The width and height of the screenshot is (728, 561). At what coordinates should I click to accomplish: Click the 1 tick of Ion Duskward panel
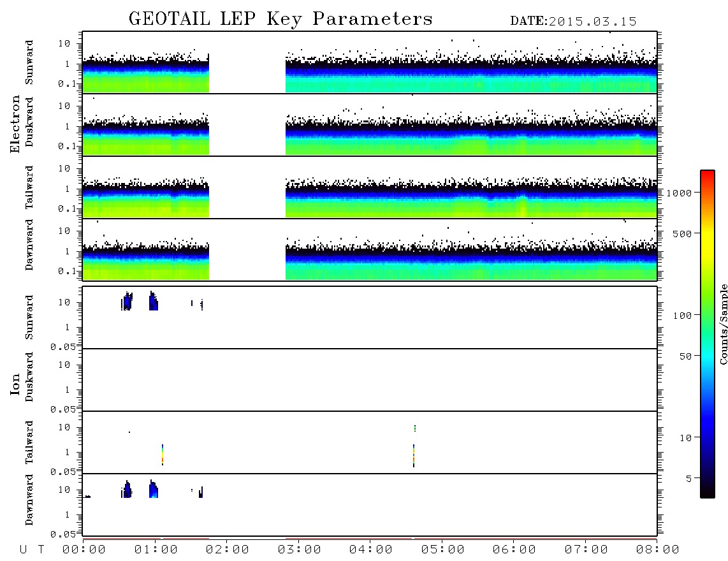pos(67,390)
